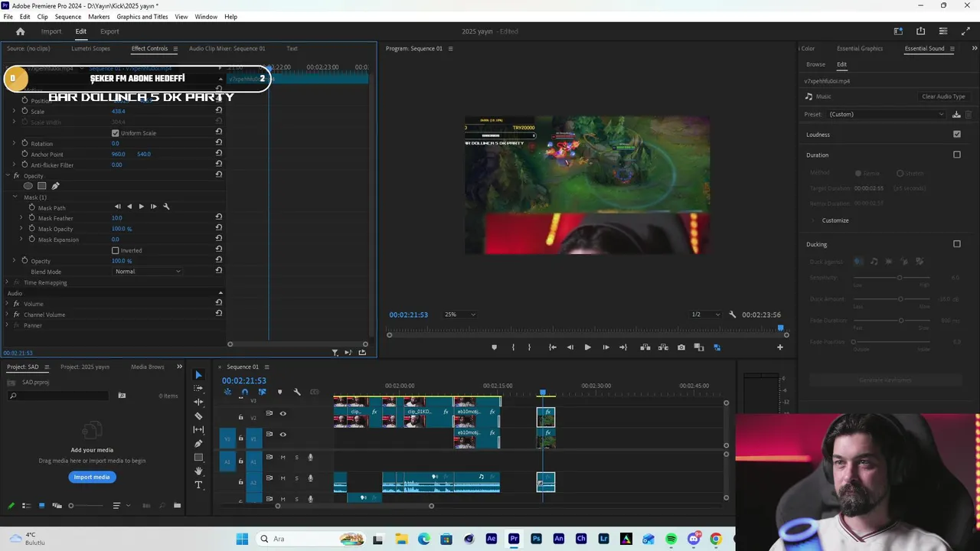Open playback resolution 1/2 dropdown
980x551 pixels.
(x=705, y=315)
